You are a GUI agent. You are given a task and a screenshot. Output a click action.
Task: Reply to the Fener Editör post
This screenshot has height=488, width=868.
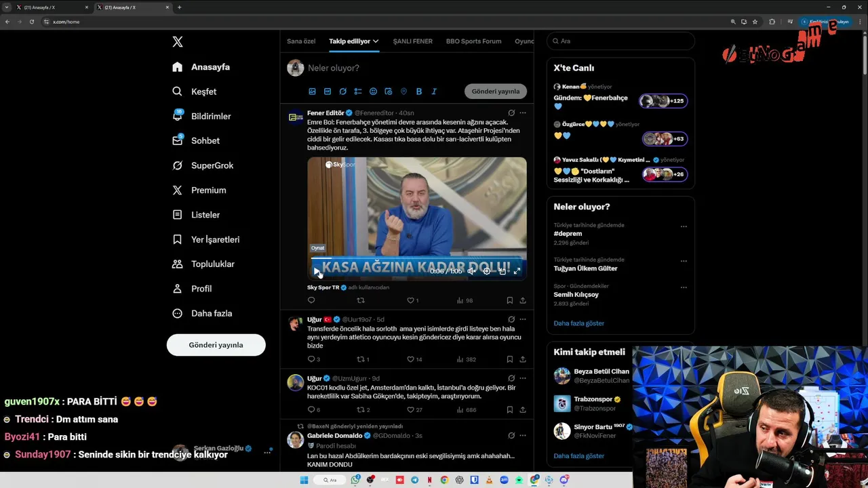pyautogui.click(x=311, y=300)
